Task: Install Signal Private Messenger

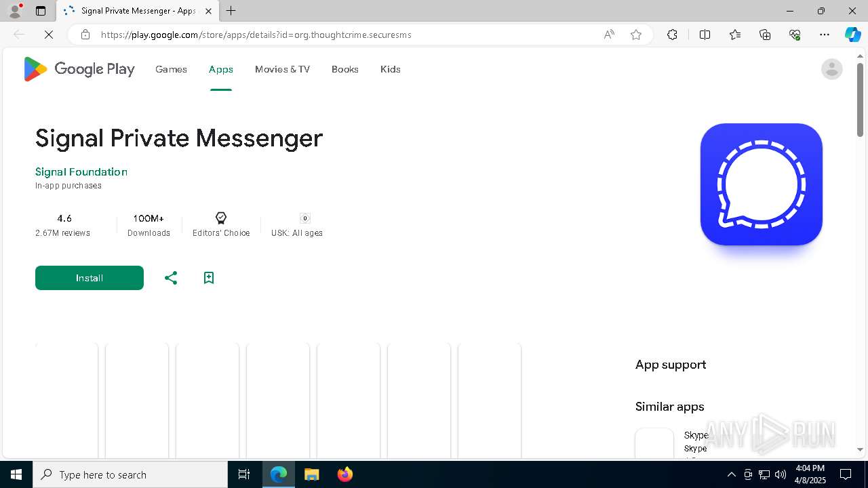Action: pyautogui.click(x=90, y=278)
